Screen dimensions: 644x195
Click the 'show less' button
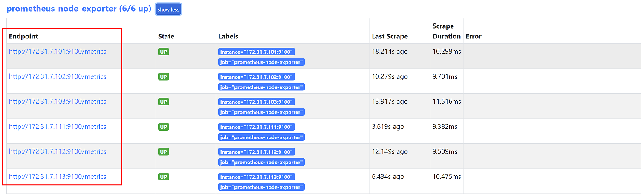point(168,9)
